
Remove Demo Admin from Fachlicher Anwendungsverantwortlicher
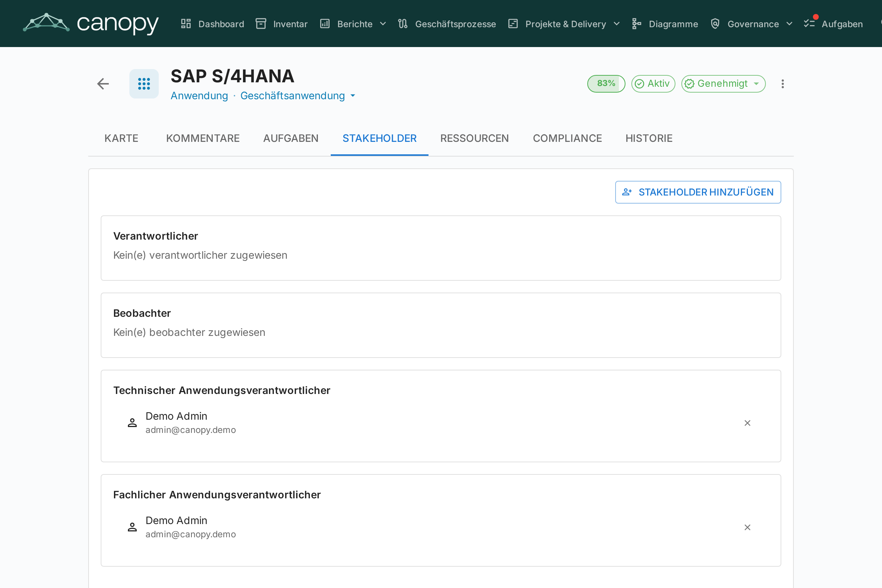coord(747,527)
